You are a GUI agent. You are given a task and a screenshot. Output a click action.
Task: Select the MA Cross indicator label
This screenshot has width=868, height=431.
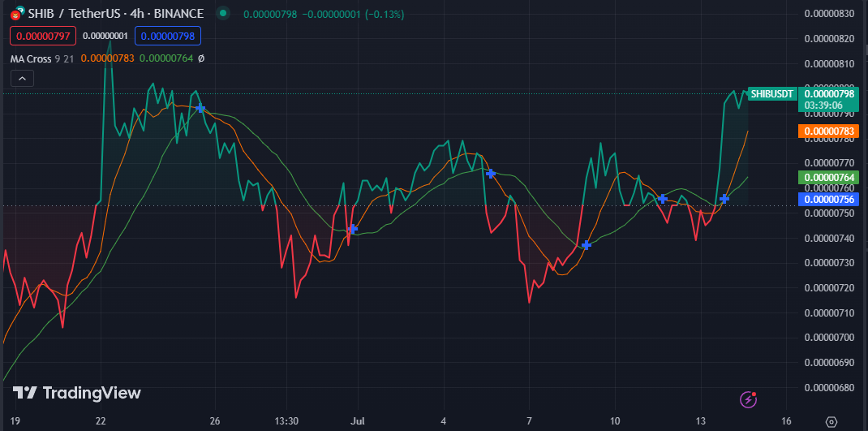pyautogui.click(x=30, y=58)
